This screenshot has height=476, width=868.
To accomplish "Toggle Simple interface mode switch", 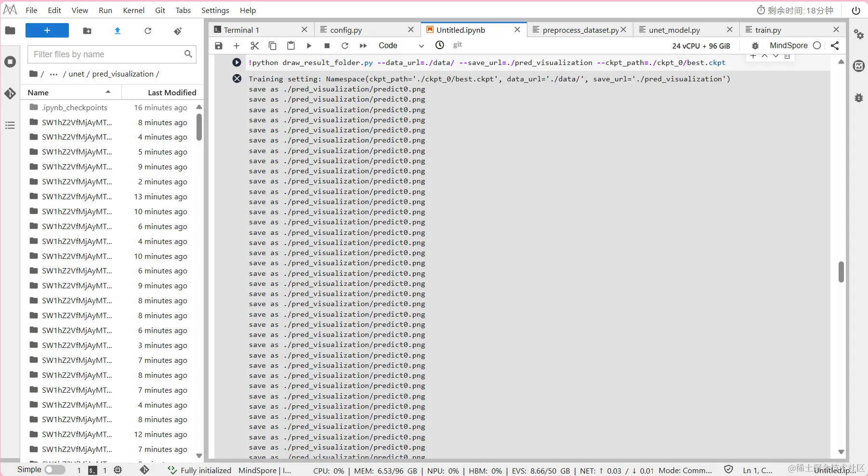I will tap(54, 470).
